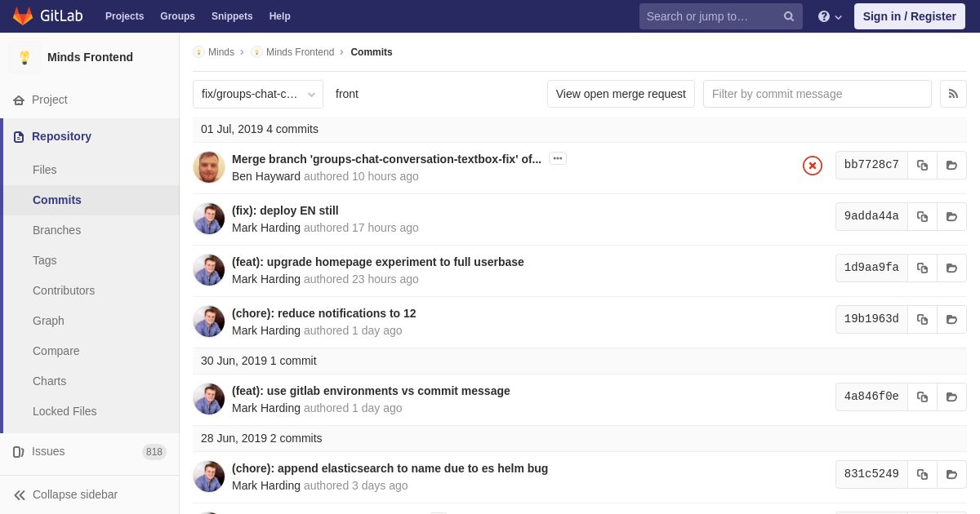Expand the merge commit description ellipsis

[558, 158]
